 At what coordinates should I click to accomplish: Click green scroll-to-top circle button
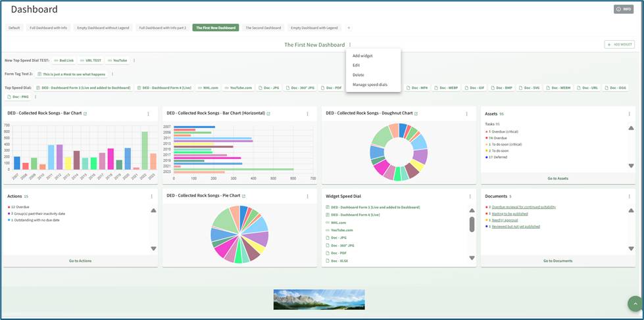pyautogui.click(x=634, y=303)
